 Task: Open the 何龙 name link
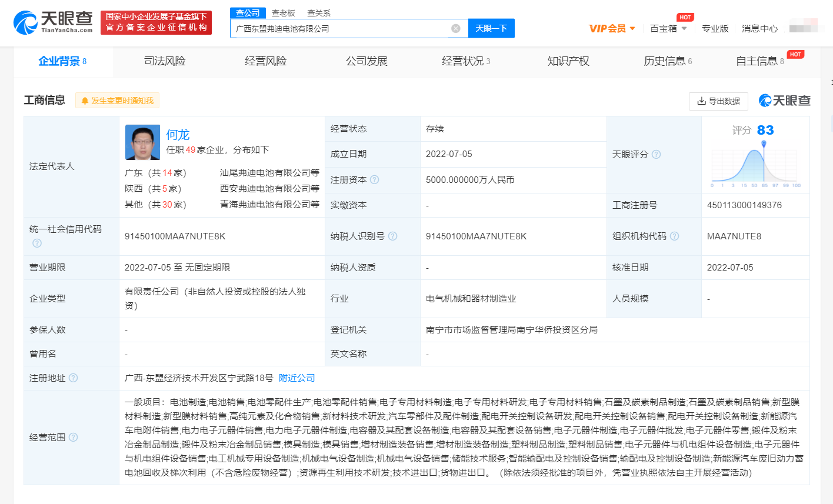pos(178,135)
